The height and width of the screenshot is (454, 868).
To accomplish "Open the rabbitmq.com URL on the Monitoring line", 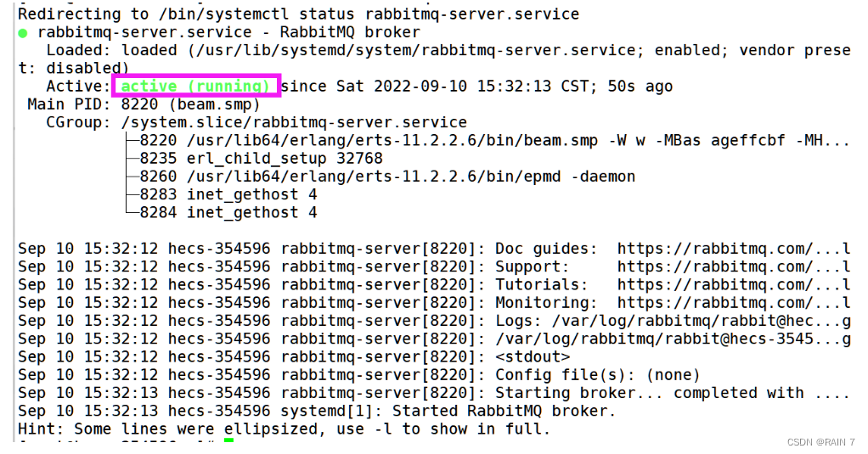I will click(x=734, y=303).
